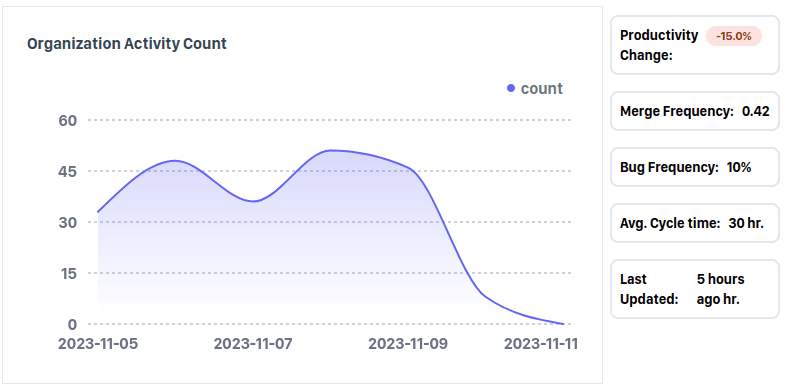Click the 60 y-axis value label
This screenshot has height=392, width=786.
point(68,120)
